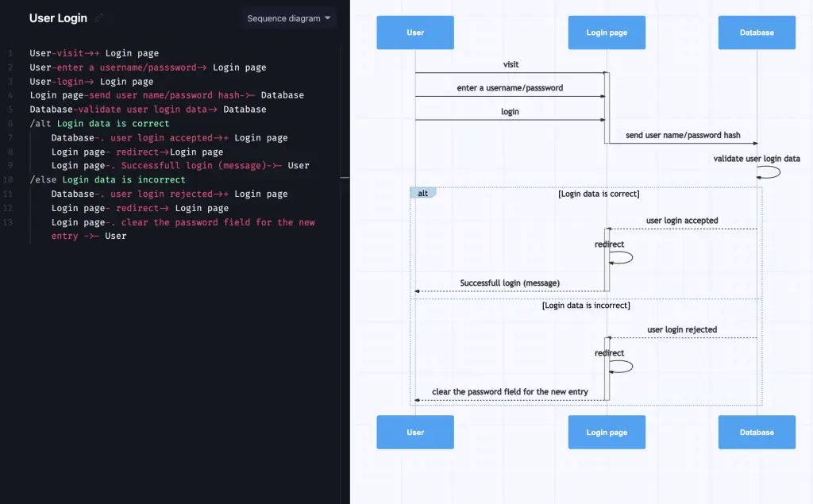The image size is (813, 504).
Task: Click the 'alt' fragment tag in diagram
Action: point(423,193)
